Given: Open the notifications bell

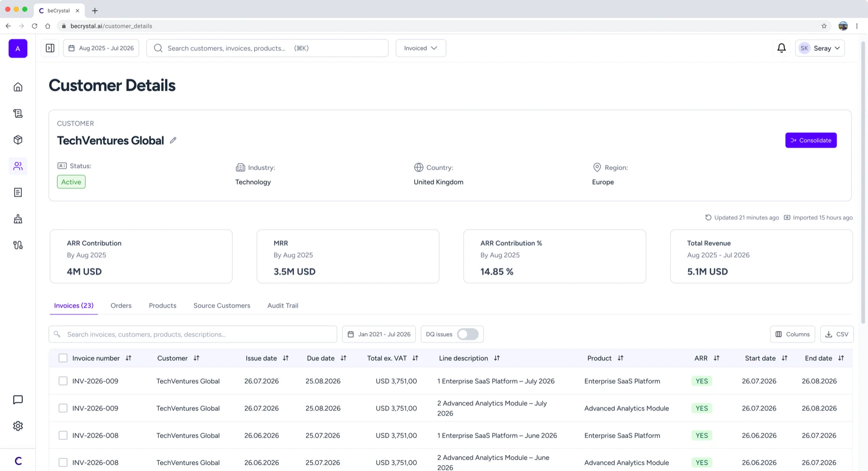Looking at the screenshot, I should (x=782, y=48).
